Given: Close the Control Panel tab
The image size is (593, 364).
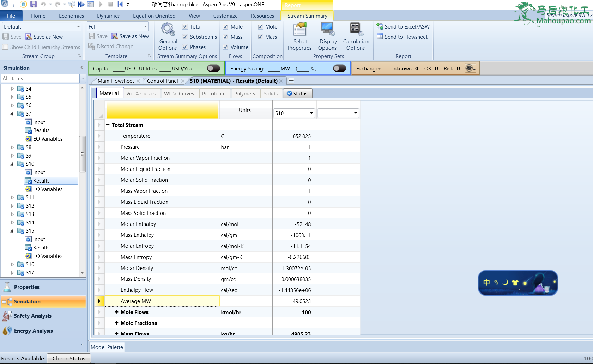Looking at the screenshot, I should point(183,81).
